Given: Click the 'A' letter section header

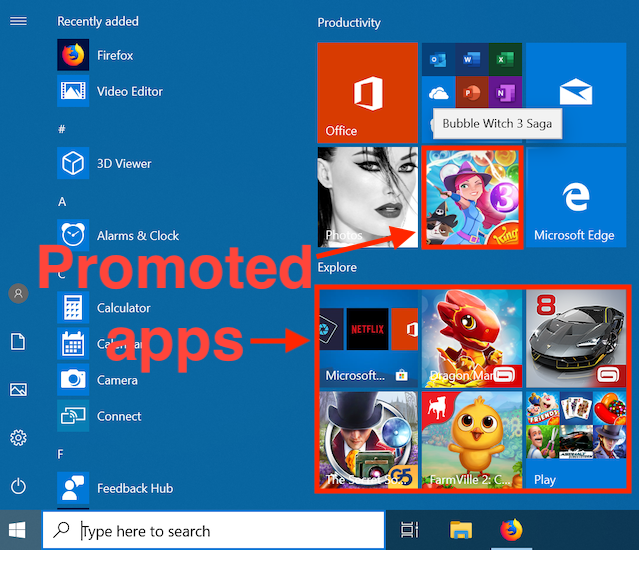Looking at the screenshot, I should pyautogui.click(x=62, y=202).
